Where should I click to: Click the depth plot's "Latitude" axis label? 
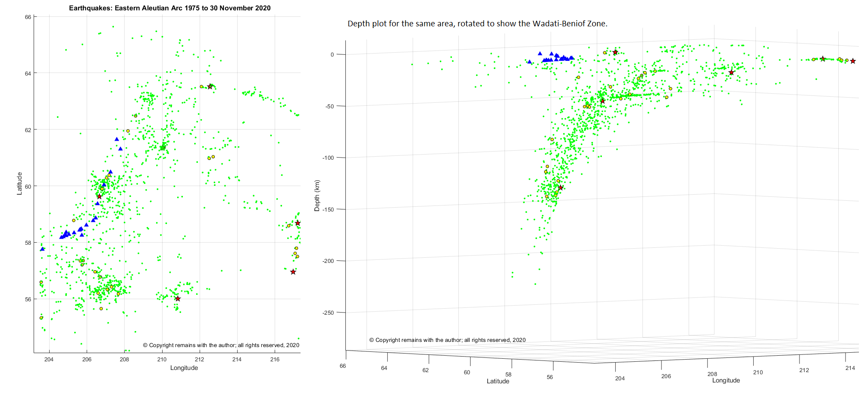tap(498, 381)
